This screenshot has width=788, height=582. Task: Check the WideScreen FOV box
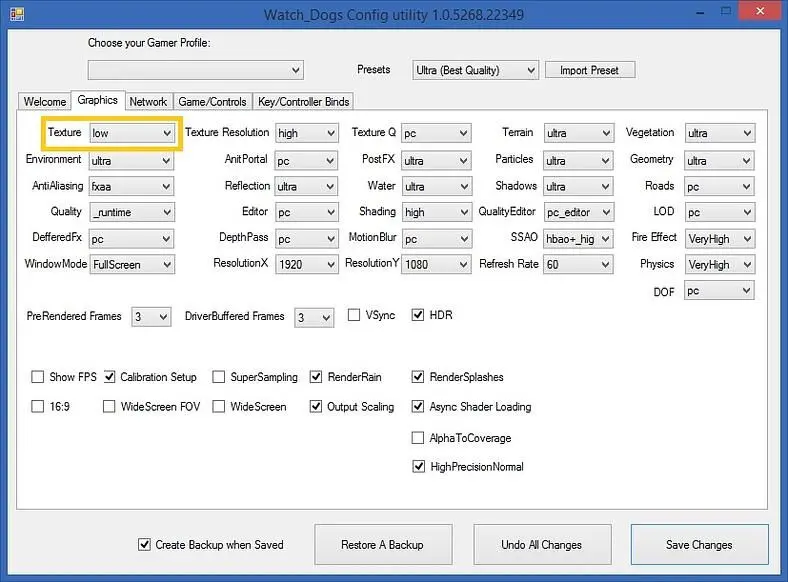(x=109, y=406)
